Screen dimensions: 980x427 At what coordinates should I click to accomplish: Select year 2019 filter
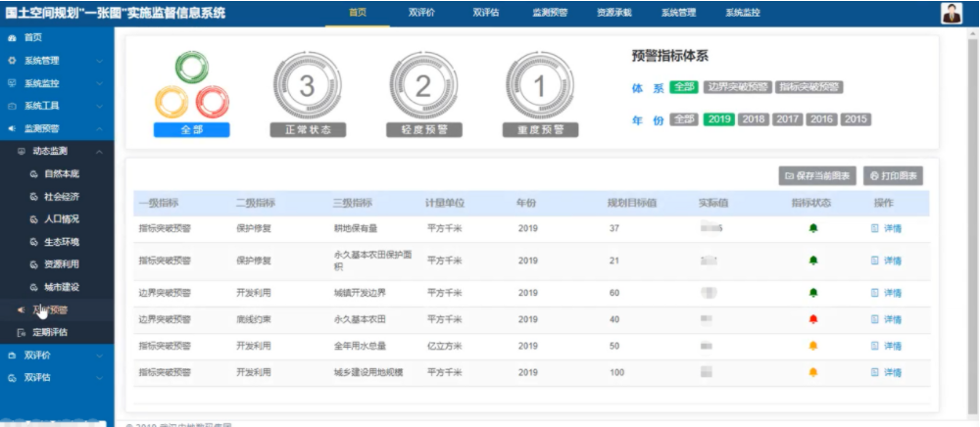coord(718,119)
